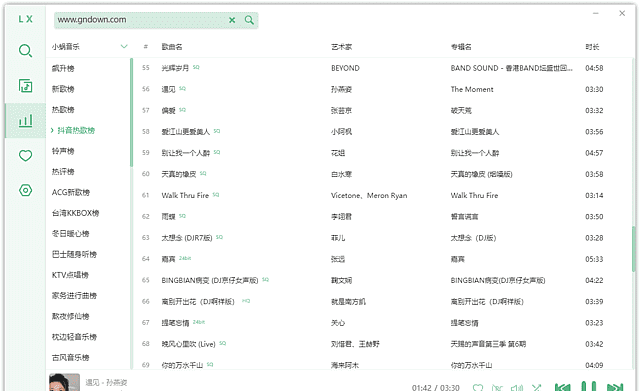
Task: Skip to next track
Action: (615, 387)
